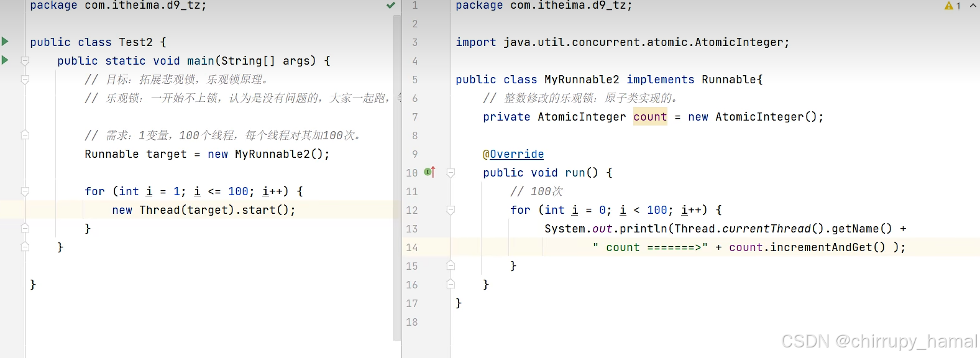The width and height of the screenshot is (980, 358).
Task: Click fold end marker at line 15
Action: coord(451,265)
